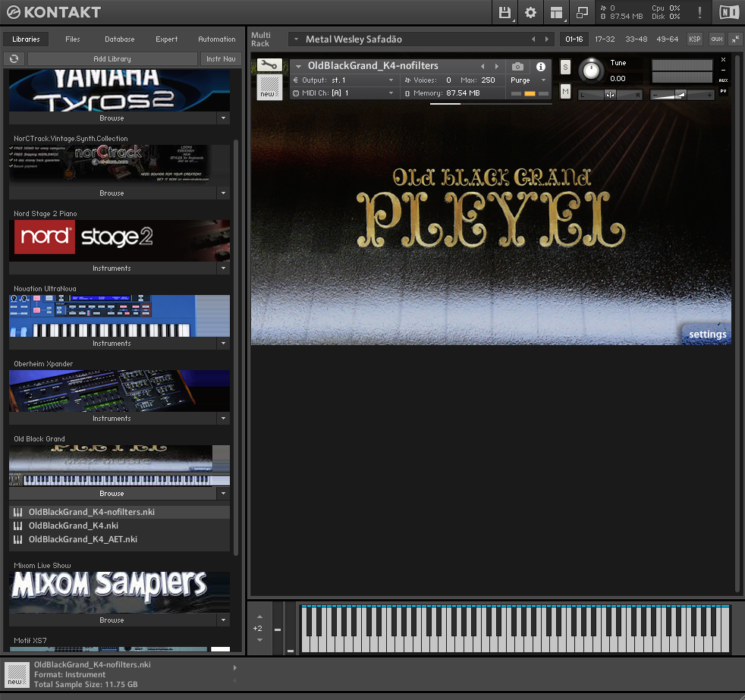This screenshot has height=700, width=745.
Task: Open the instrument name dropdown arrow
Action: [298, 67]
